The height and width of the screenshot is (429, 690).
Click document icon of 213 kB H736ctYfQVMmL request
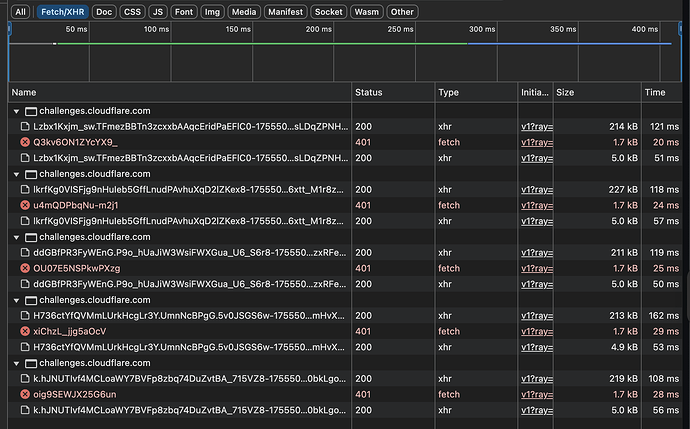[25, 315]
